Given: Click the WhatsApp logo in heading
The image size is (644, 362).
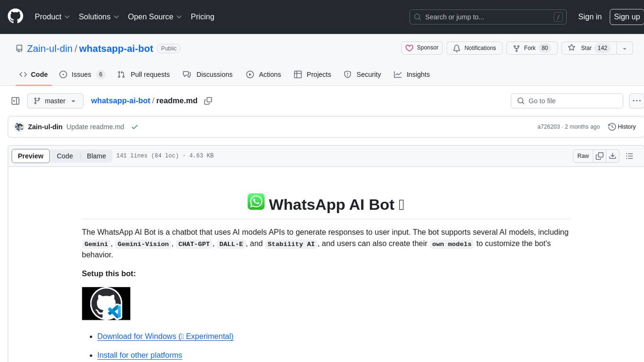Looking at the screenshot, I should 256,201.
